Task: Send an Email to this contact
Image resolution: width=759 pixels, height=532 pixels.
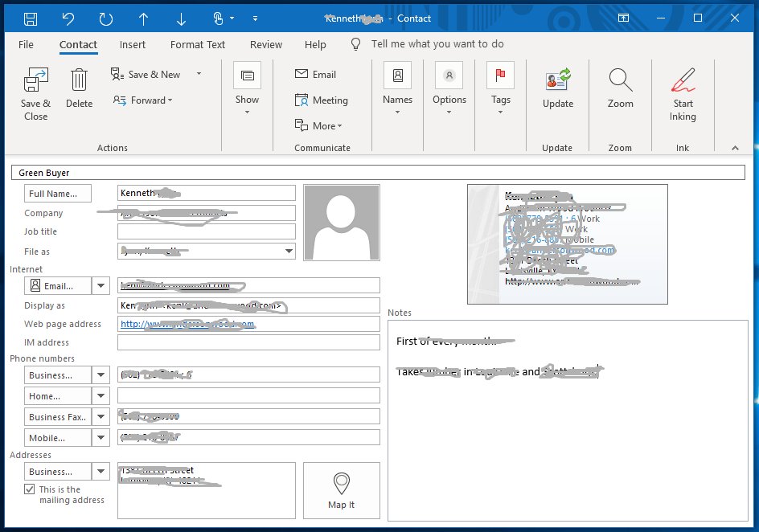Action: coord(316,75)
